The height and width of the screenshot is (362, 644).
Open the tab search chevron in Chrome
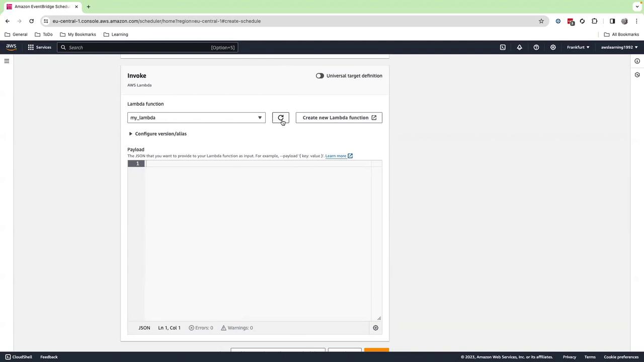[637, 7]
